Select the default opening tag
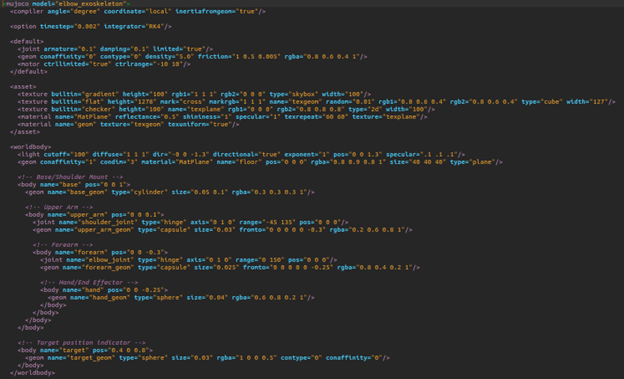The image size is (624, 379). click(27, 41)
